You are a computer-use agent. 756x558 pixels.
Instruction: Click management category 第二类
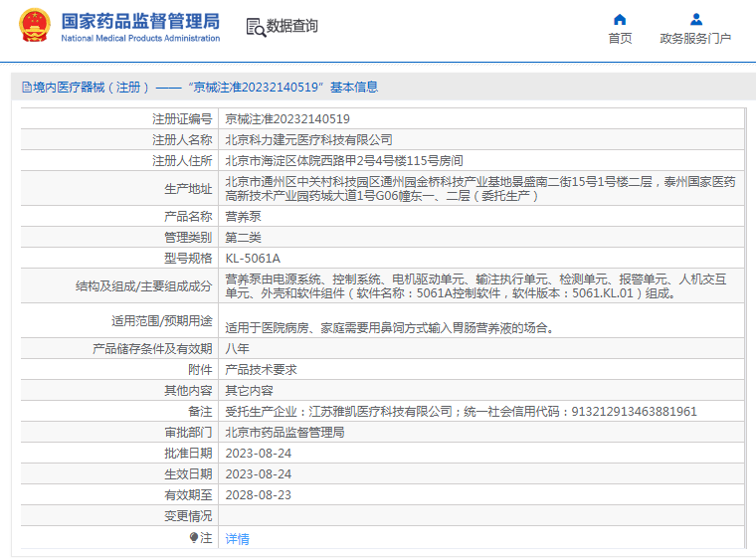tap(243, 238)
